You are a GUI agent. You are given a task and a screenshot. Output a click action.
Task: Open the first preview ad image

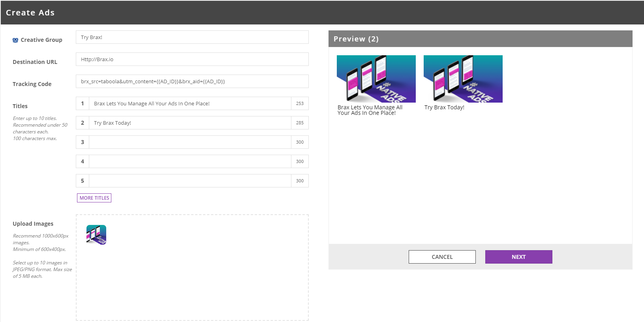point(376,79)
